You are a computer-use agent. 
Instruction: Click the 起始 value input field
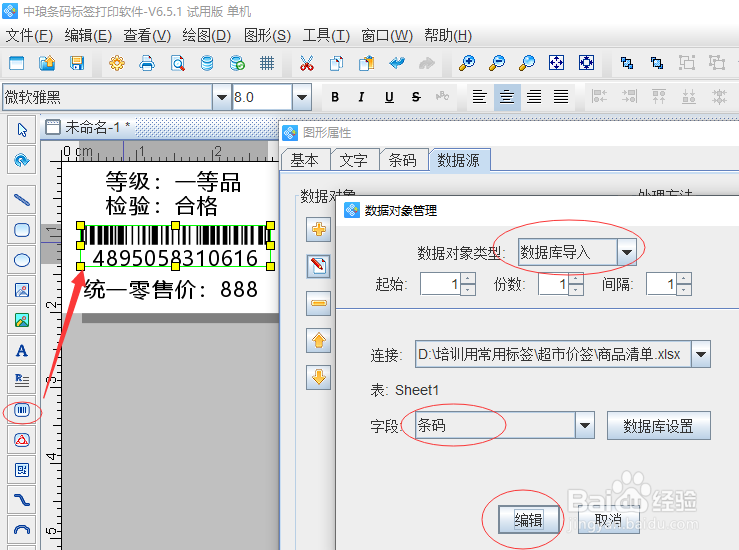[441, 284]
